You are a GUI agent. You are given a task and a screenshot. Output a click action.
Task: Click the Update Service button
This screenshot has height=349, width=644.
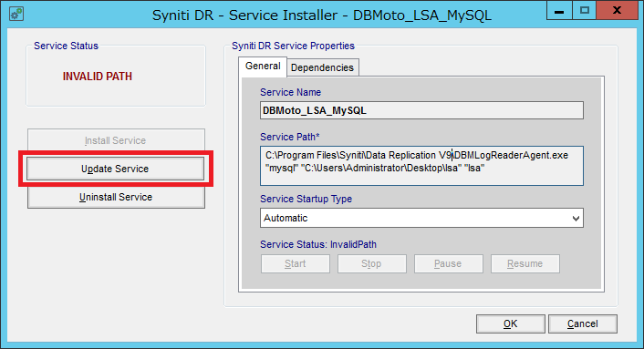tap(116, 169)
